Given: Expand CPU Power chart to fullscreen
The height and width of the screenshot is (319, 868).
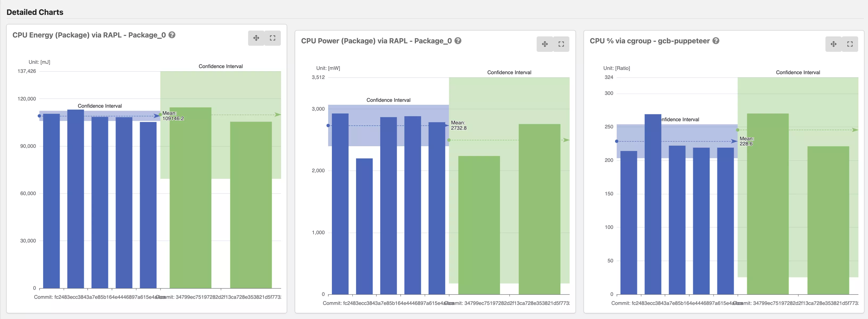Looking at the screenshot, I should [561, 44].
